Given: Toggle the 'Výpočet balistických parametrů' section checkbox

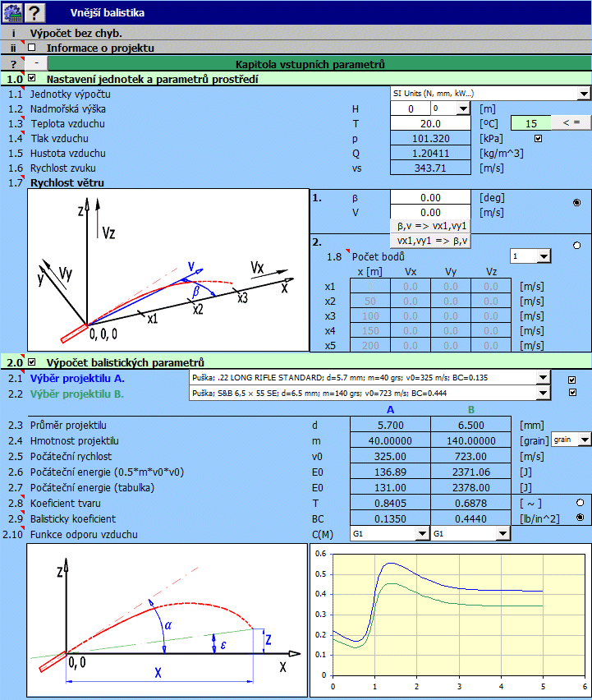Looking at the screenshot, I should pyautogui.click(x=32, y=362).
